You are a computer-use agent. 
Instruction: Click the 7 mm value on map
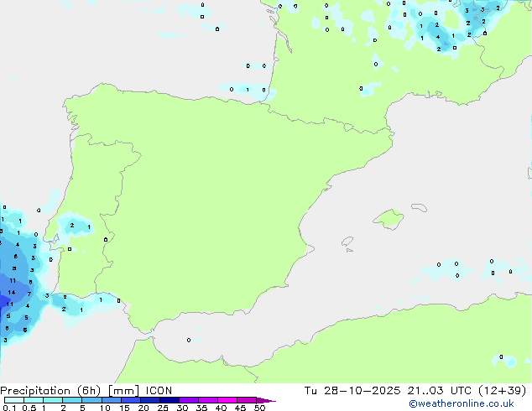pyautogui.click(x=29, y=294)
